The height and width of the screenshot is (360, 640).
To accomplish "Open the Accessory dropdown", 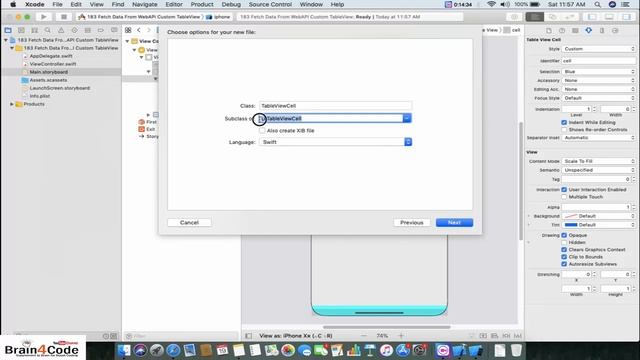I will click(x=599, y=81).
